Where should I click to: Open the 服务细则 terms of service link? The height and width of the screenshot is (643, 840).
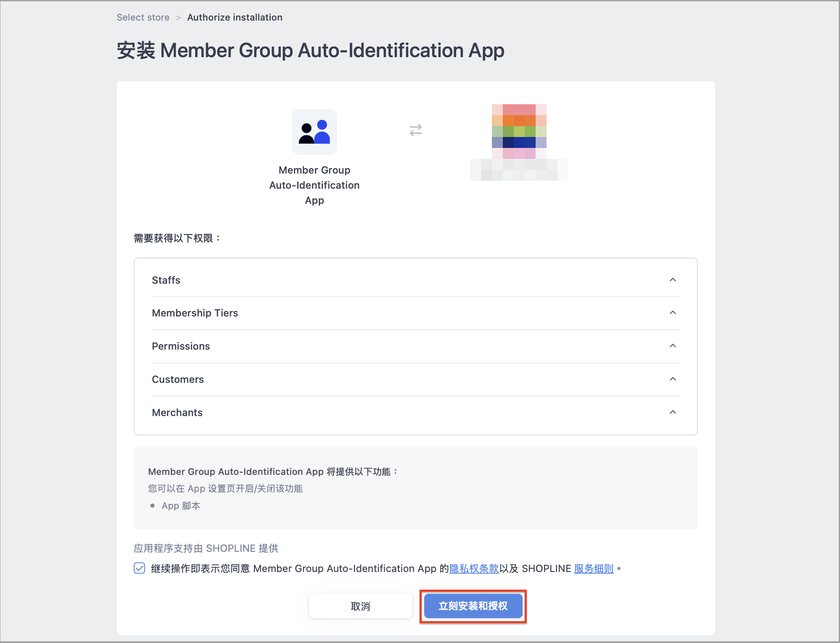594,569
